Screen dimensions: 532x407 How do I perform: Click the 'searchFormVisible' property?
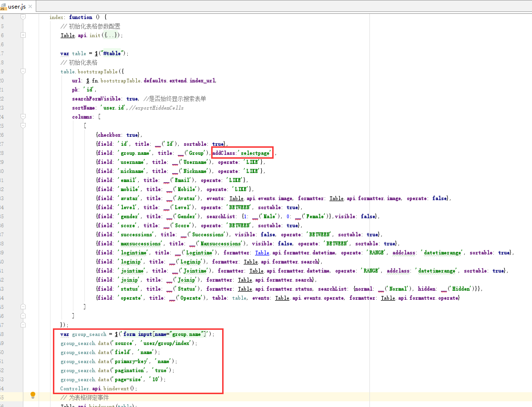pyautogui.click(x=96, y=99)
